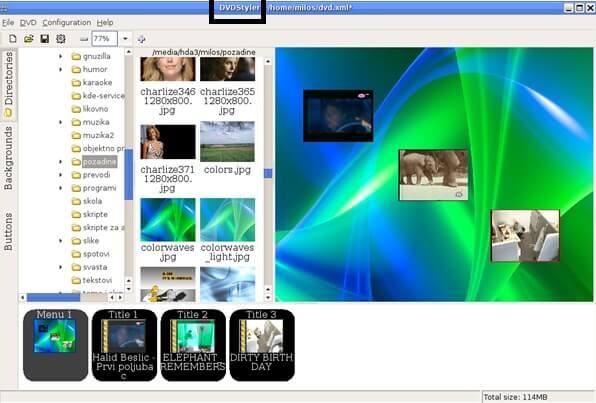596x403 pixels.
Task: Click the zoom out minus icon
Action: coord(84,39)
